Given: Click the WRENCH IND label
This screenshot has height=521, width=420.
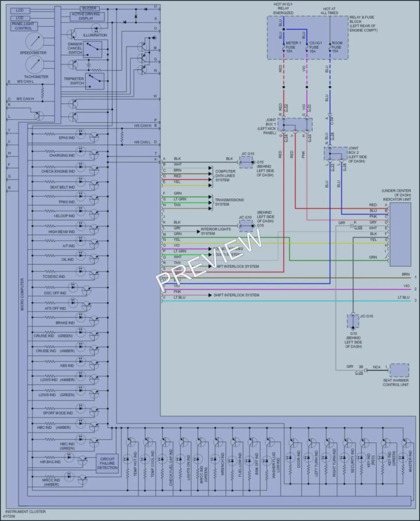Looking at the screenshot, I should pos(222,464).
